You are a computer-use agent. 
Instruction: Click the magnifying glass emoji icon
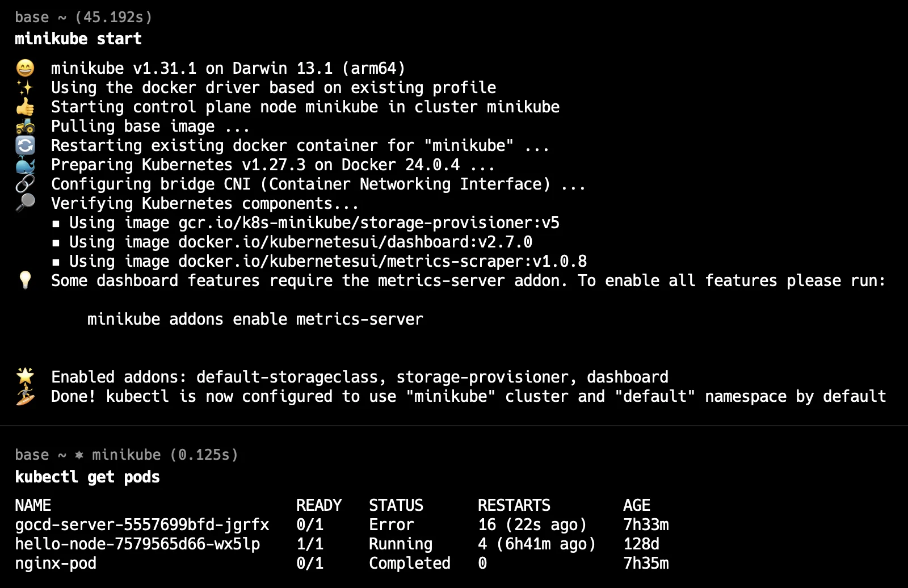click(25, 203)
